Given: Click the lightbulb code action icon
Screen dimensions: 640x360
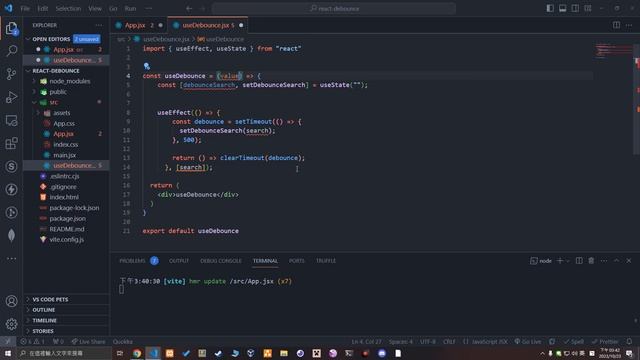Looking at the screenshot, I should click(147, 66).
